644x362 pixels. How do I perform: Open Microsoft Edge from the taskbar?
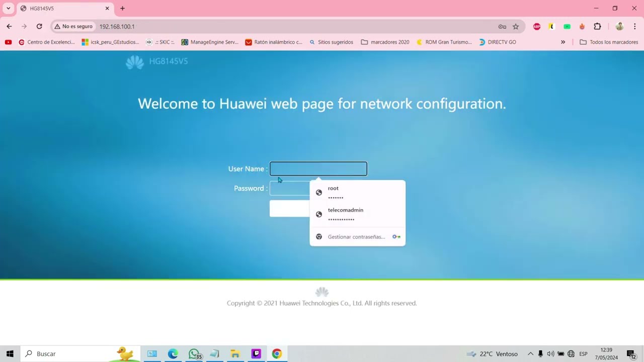[x=173, y=354]
